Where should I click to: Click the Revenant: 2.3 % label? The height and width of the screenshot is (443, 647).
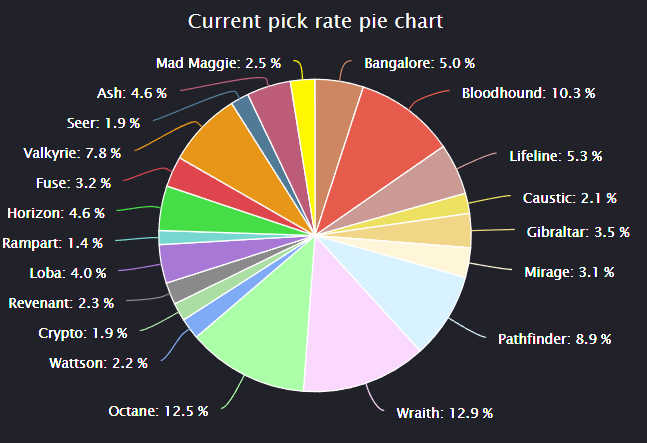(x=61, y=304)
